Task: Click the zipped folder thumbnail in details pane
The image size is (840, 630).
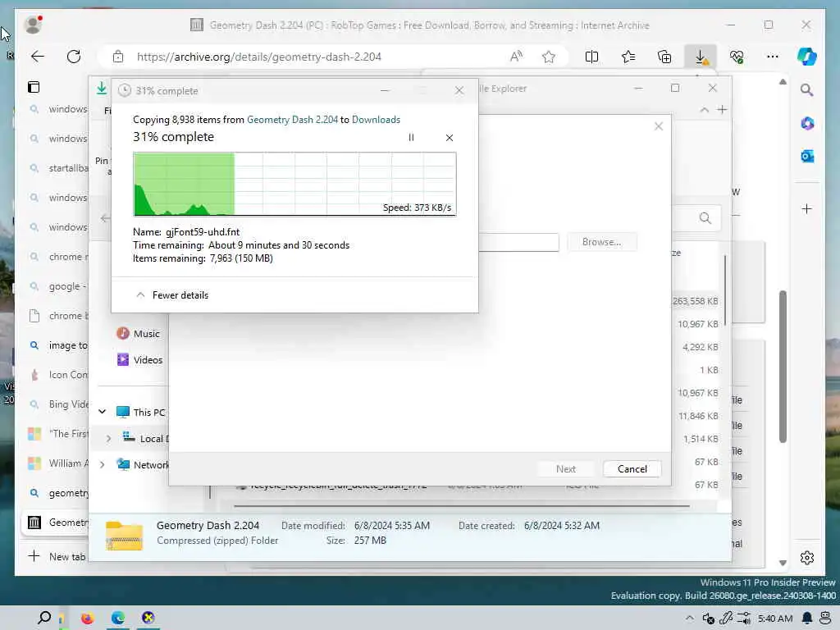Action: [x=125, y=535]
